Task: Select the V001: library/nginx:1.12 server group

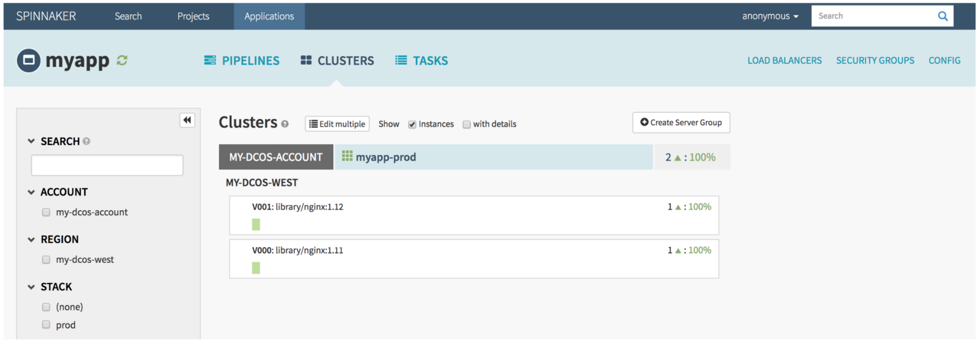Action: click(474, 215)
